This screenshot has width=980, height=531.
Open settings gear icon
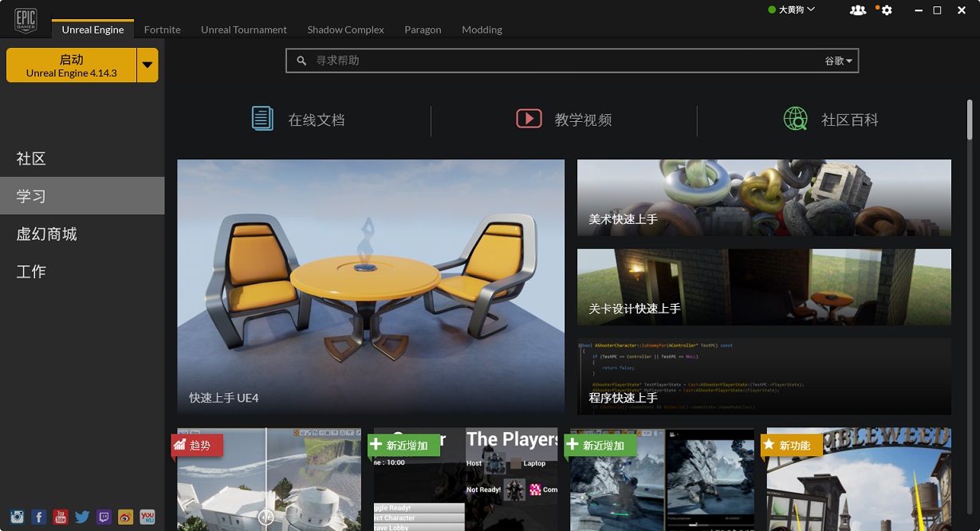[886, 10]
